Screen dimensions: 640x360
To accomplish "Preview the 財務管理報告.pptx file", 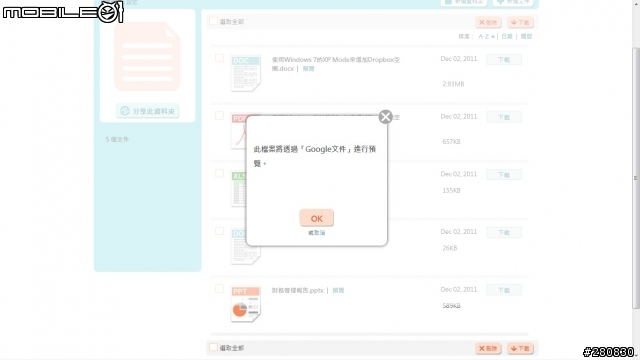I will click(x=338, y=290).
